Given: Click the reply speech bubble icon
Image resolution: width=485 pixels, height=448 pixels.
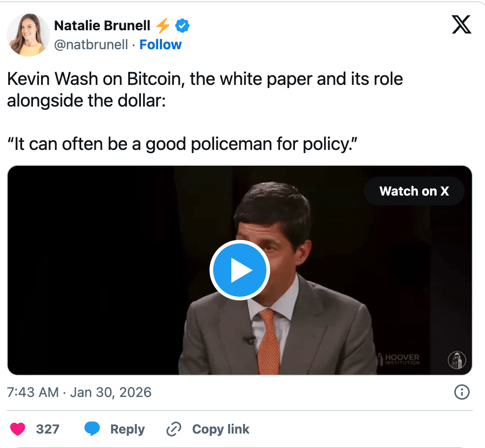Looking at the screenshot, I should point(92,429).
